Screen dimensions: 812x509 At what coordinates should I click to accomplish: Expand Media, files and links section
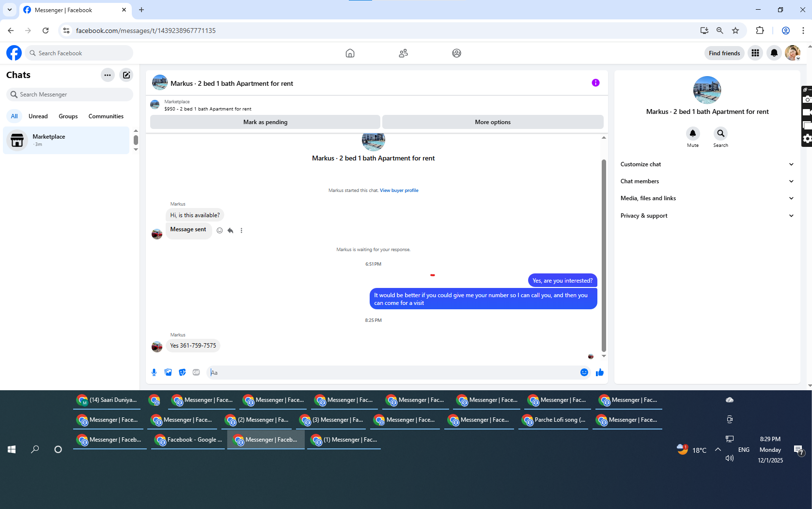707,198
